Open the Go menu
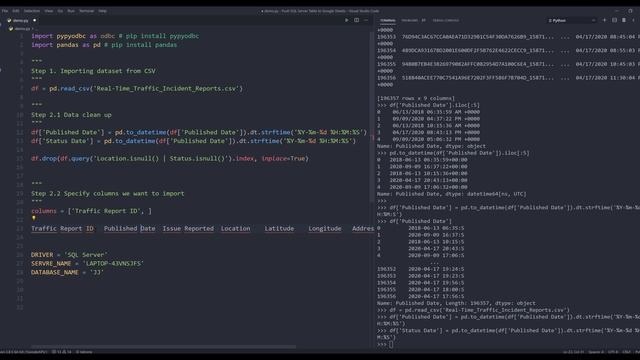The height and width of the screenshot is (360, 640). [60, 11]
